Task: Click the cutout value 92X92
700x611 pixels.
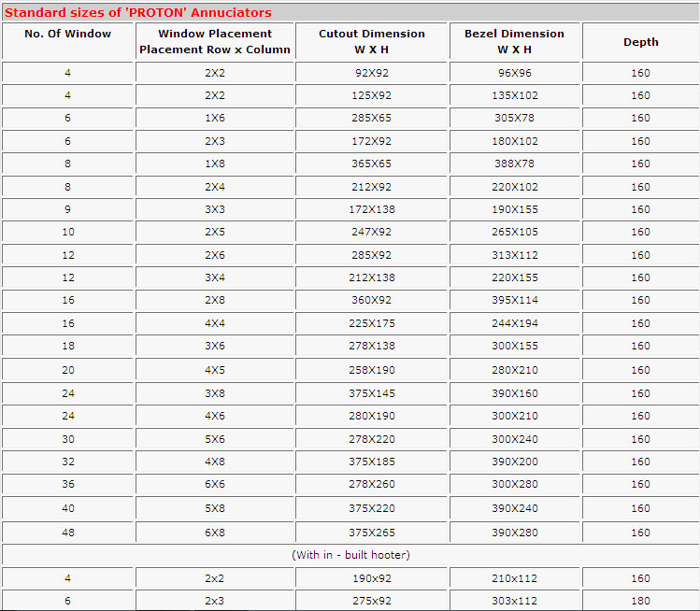Action: click(371, 73)
